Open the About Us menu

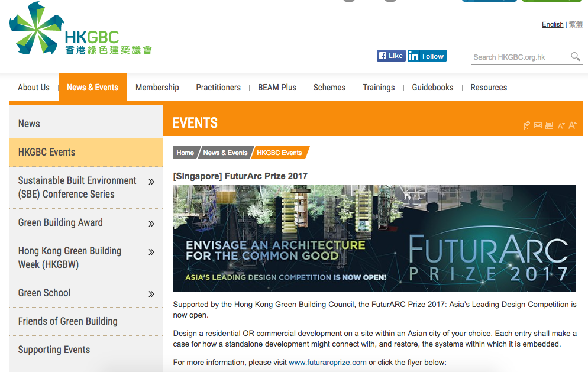click(x=33, y=88)
